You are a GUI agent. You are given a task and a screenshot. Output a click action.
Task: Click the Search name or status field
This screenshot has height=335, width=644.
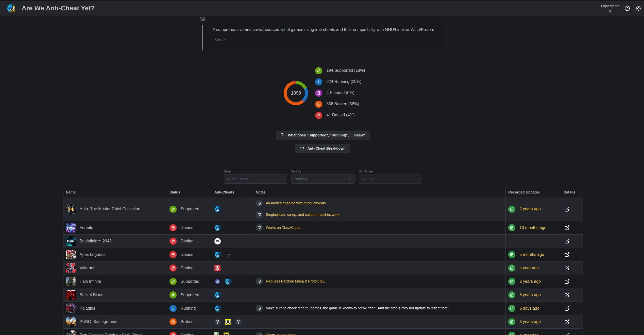click(255, 179)
